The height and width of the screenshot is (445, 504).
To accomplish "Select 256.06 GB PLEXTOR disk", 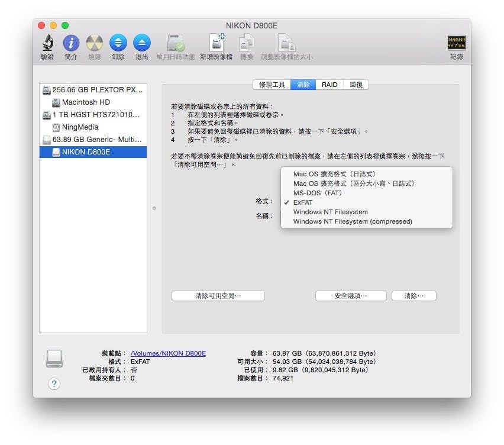I will pyautogui.click(x=93, y=90).
